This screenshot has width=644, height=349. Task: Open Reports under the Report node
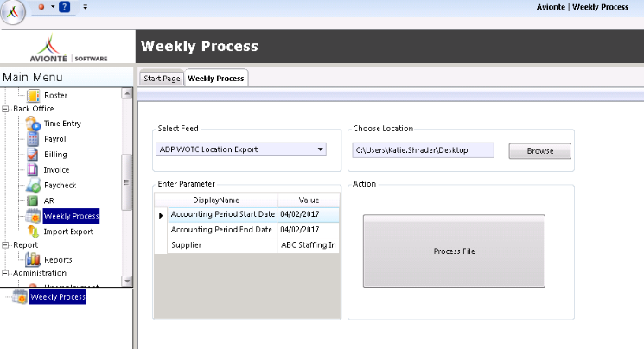tap(58, 259)
